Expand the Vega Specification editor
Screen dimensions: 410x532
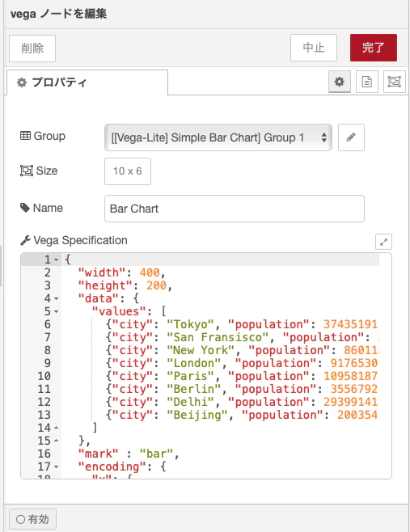pos(383,242)
